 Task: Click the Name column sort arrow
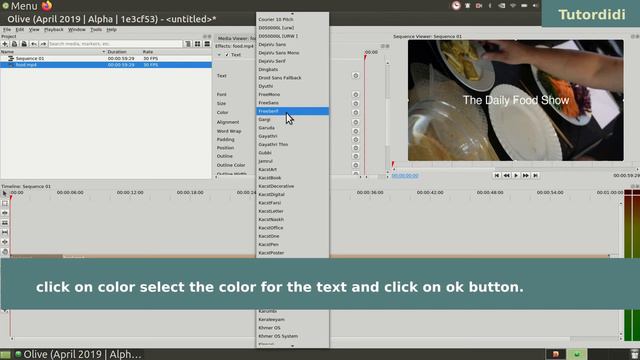point(103,52)
